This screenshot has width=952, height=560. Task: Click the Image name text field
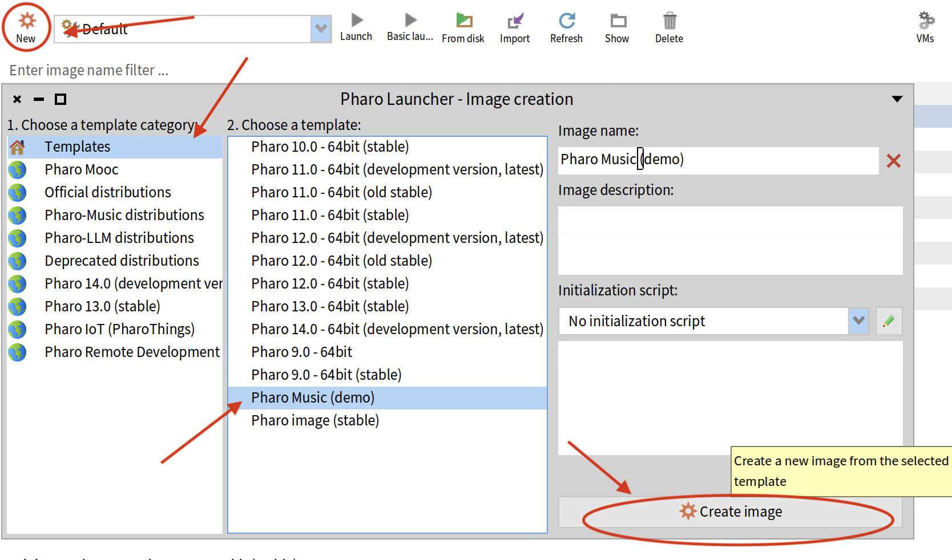(719, 160)
